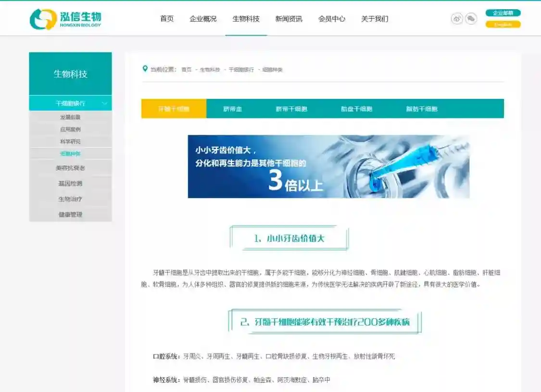Open 科学研究 in the sidebar submenu
541x392 pixels.
[70, 141]
